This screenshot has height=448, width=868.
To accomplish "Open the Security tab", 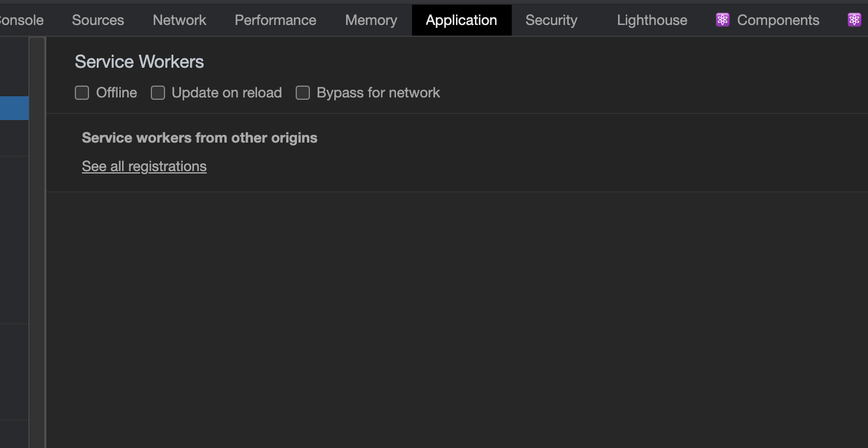I will (551, 20).
